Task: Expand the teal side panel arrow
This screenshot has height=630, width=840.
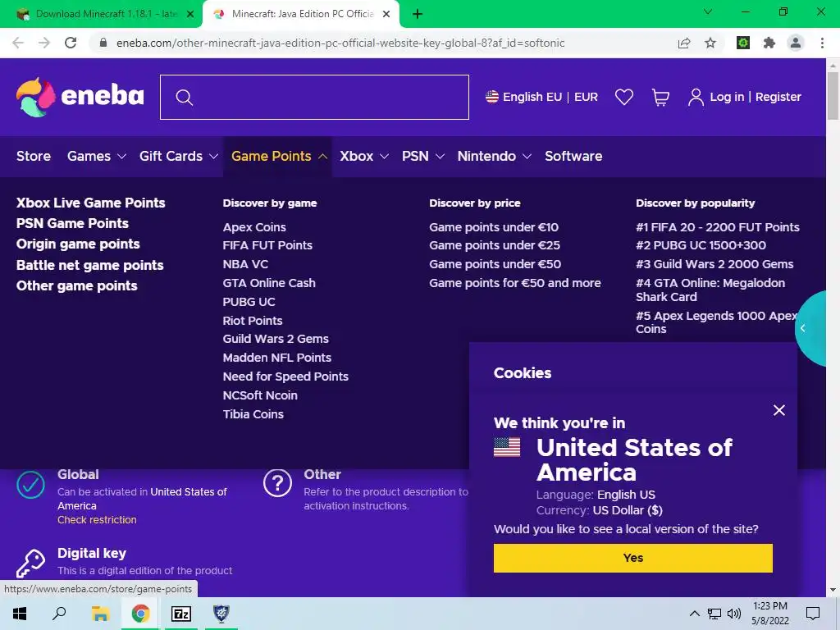Action: coord(803,328)
